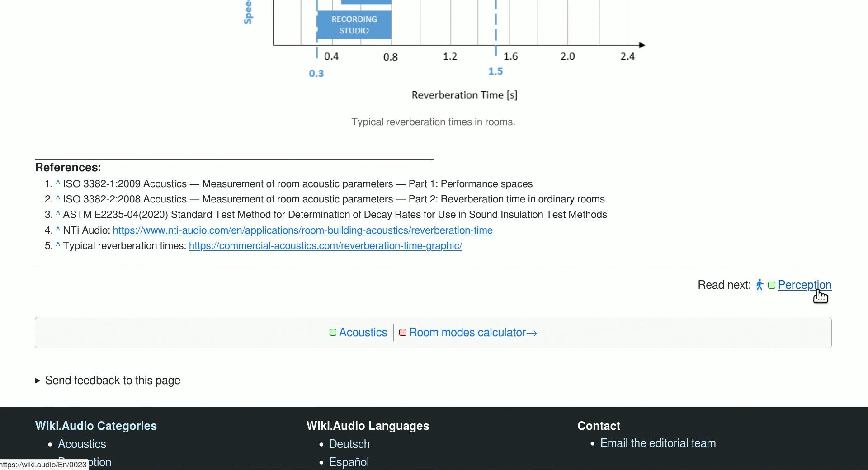Click the red square icon before Room modes calculator
The image size is (868, 470).
click(403, 333)
